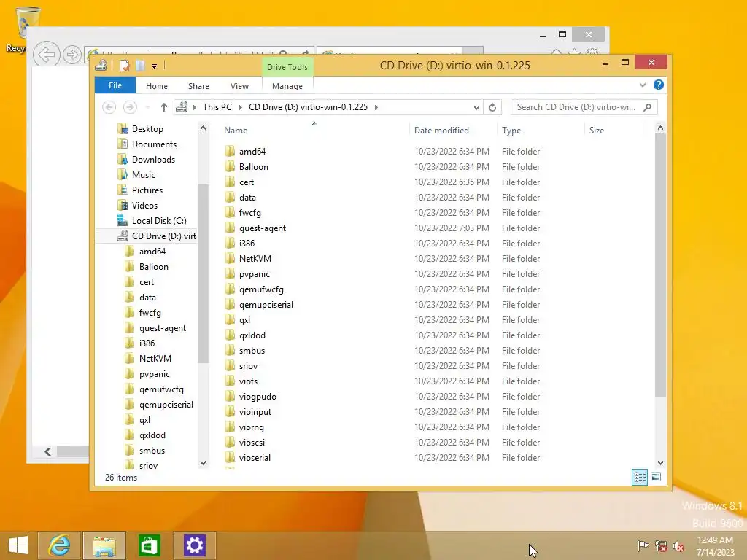Switch to Large icons view button
This screenshot has height=560, width=747.
click(656, 477)
